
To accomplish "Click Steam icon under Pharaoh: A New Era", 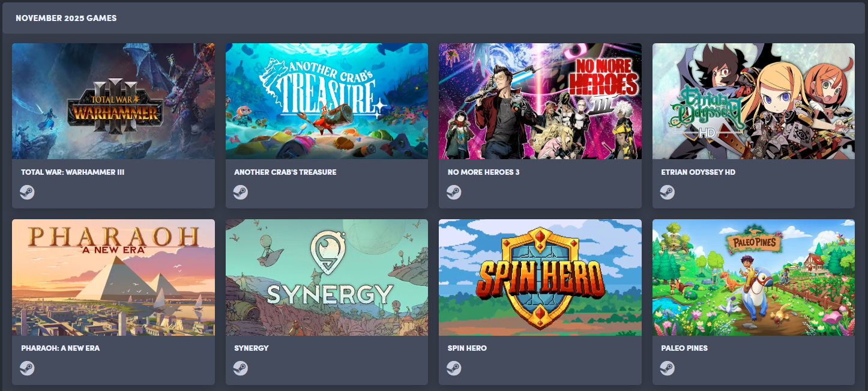I will click(x=27, y=368).
